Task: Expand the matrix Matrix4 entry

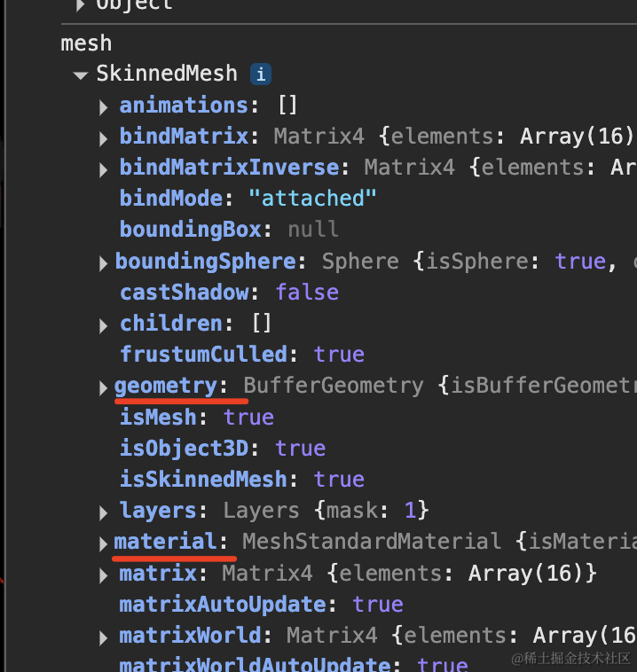Action: [x=103, y=575]
